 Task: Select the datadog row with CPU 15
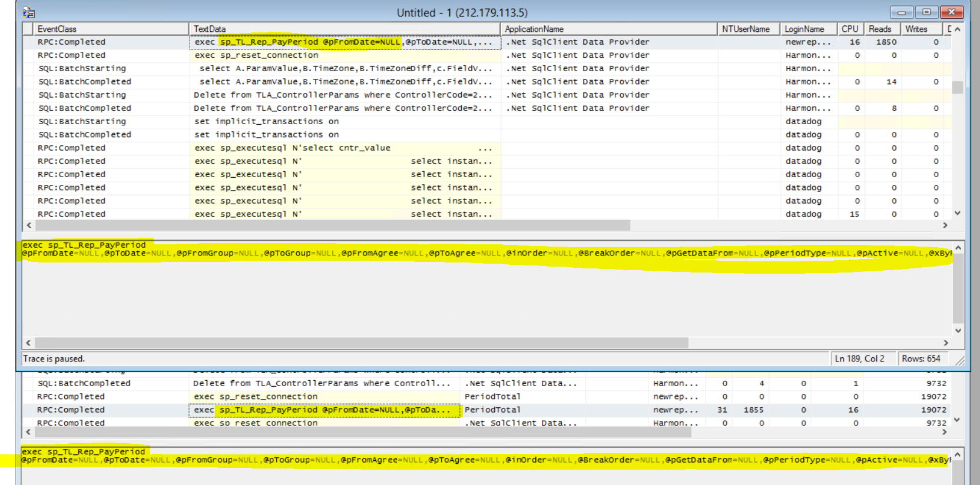pos(486,214)
